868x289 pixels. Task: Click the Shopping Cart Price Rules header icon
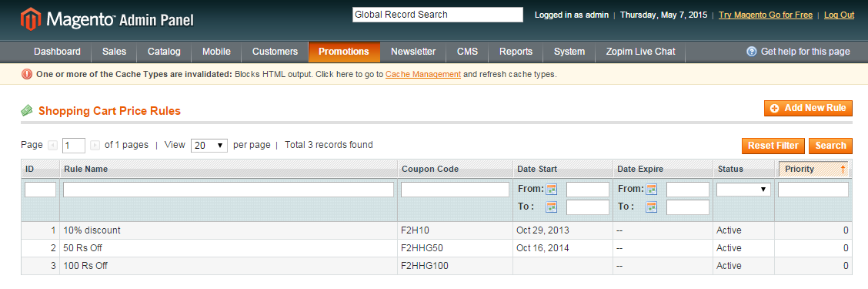click(x=27, y=110)
